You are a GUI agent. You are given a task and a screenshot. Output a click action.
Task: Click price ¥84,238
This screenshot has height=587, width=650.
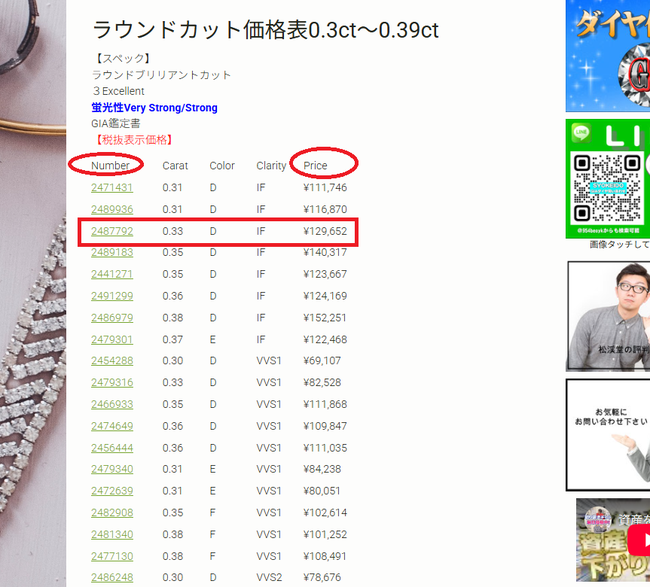(x=322, y=469)
